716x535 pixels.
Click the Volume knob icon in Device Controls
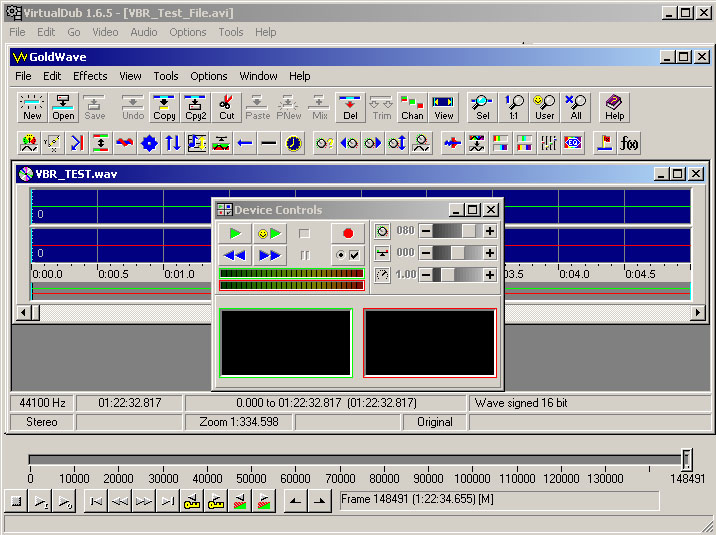[382, 231]
